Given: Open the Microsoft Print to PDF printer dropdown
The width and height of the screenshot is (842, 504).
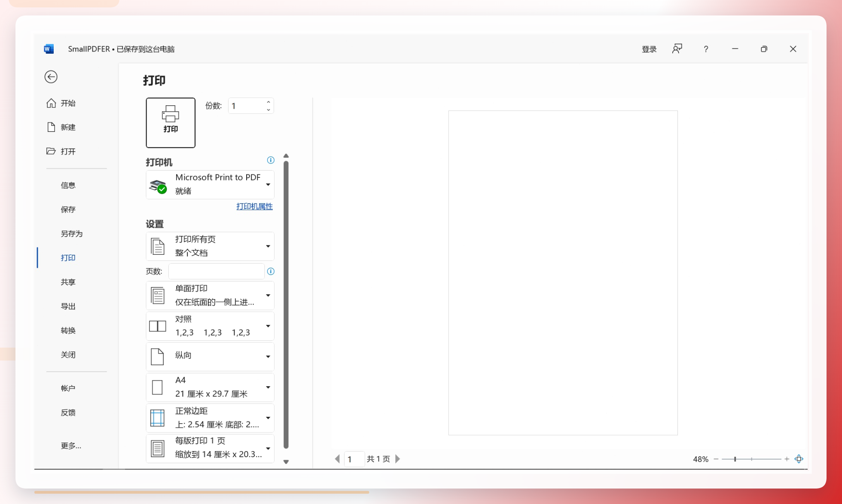Looking at the screenshot, I should 210,184.
